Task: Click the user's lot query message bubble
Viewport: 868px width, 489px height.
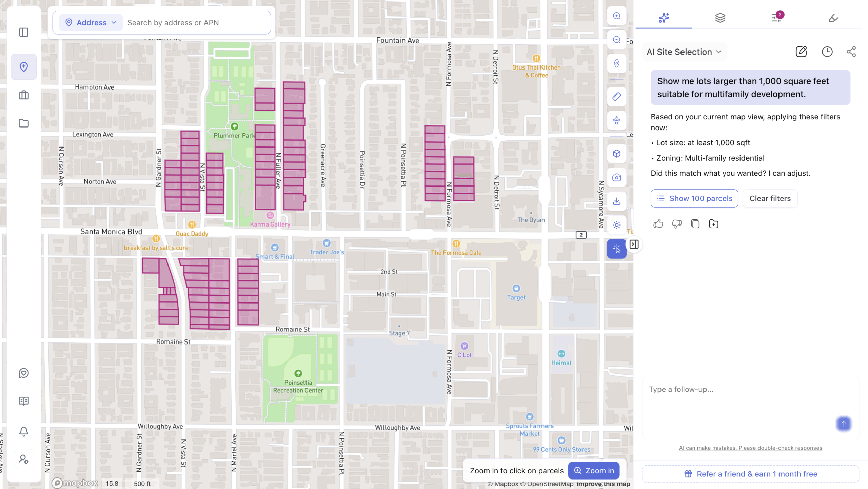Action: tap(750, 87)
